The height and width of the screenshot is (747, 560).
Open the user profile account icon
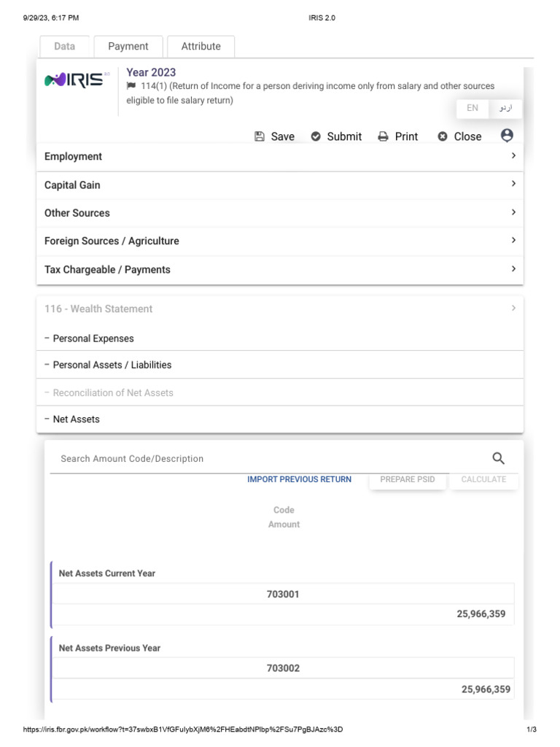click(507, 136)
